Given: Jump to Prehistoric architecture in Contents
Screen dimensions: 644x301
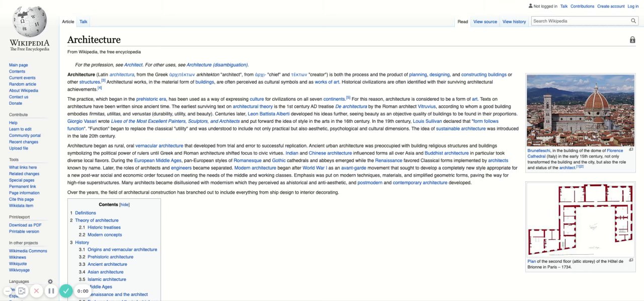Looking at the screenshot, I should (x=111, y=257).
